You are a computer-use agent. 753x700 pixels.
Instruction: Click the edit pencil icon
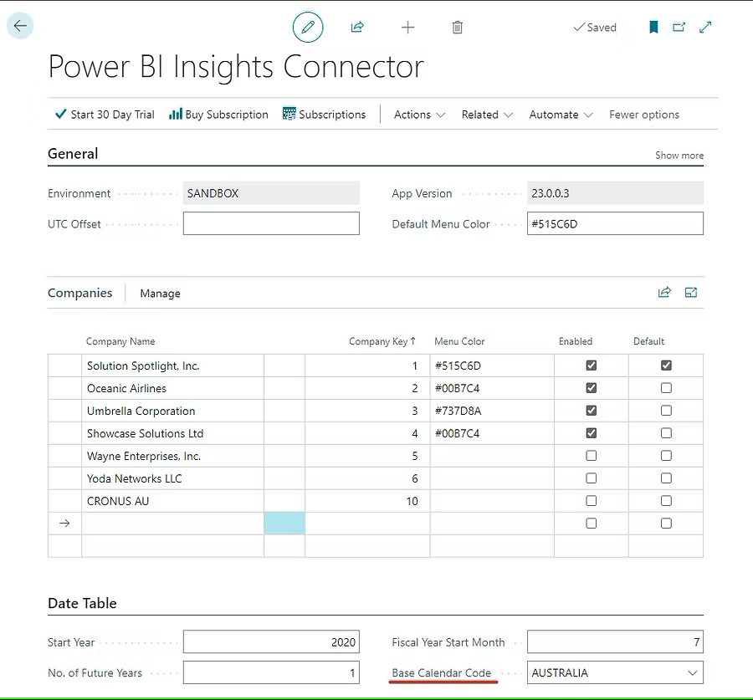pos(308,27)
